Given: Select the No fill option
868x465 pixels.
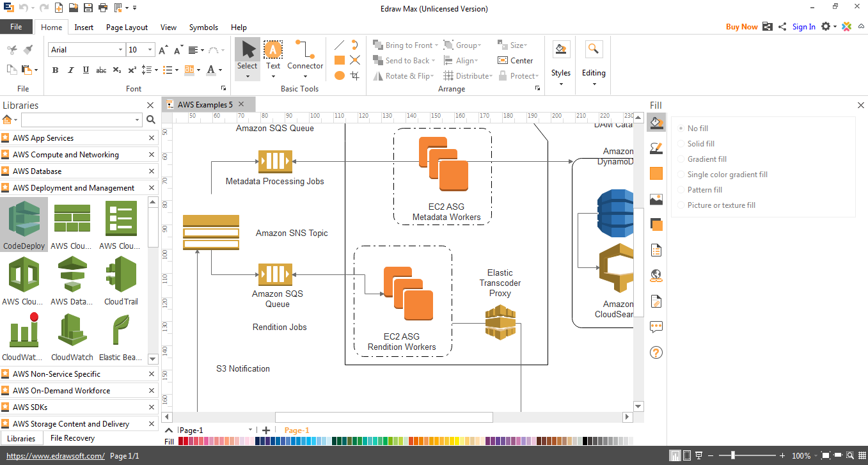Looking at the screenshot, I should pos(693,129).
